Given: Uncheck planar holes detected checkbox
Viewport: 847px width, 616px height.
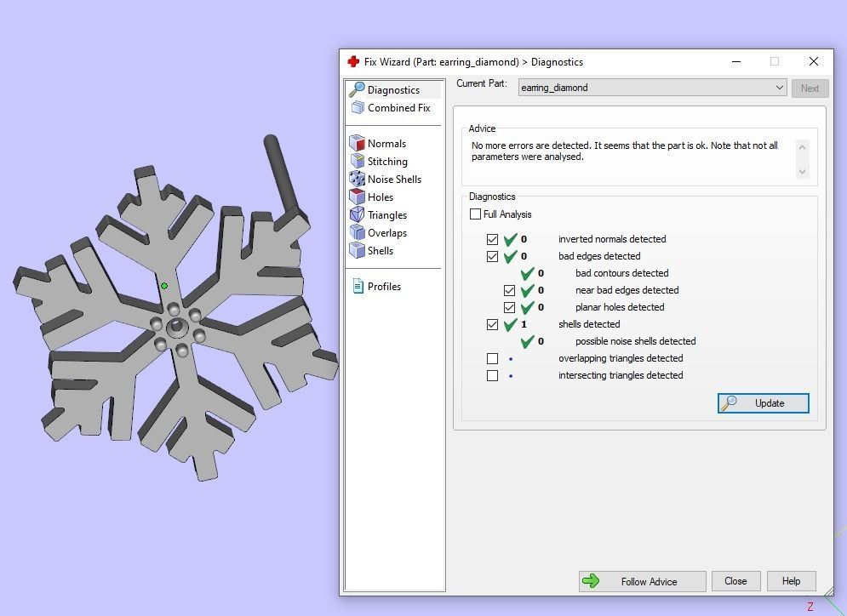Looking at the screenshot, I should 509,307.
